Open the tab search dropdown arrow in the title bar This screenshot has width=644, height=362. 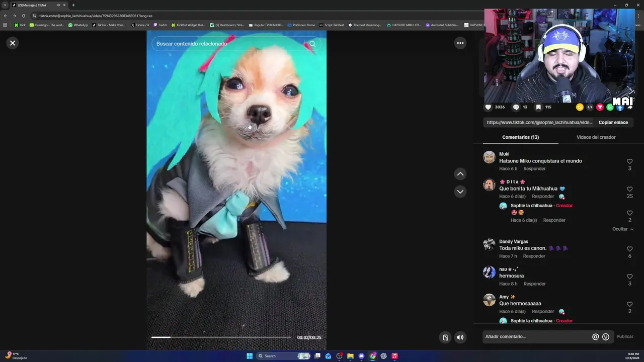tap(5, 5)
